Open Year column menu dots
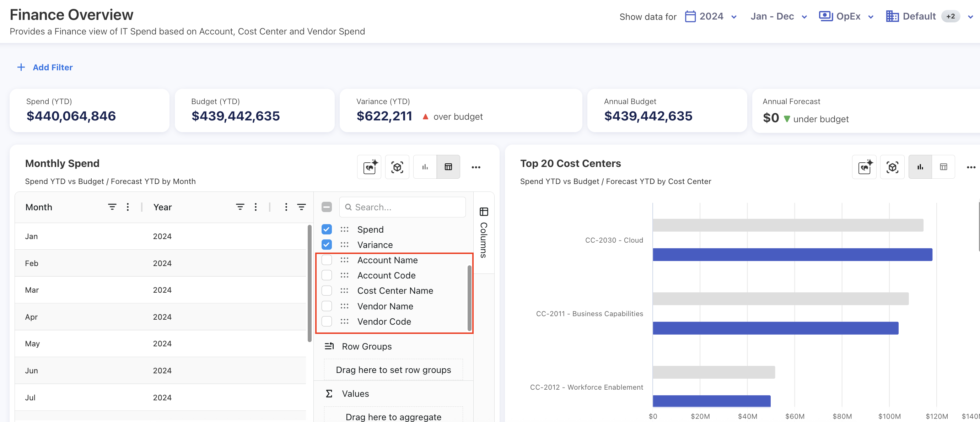 [x=255, y=207]
